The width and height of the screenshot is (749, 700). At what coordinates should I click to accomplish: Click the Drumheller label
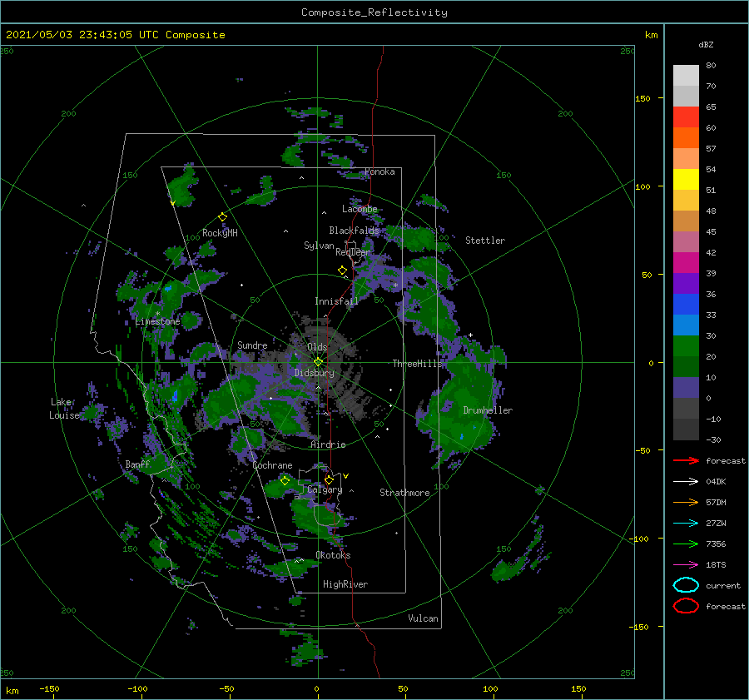click(x=488, y=410)
